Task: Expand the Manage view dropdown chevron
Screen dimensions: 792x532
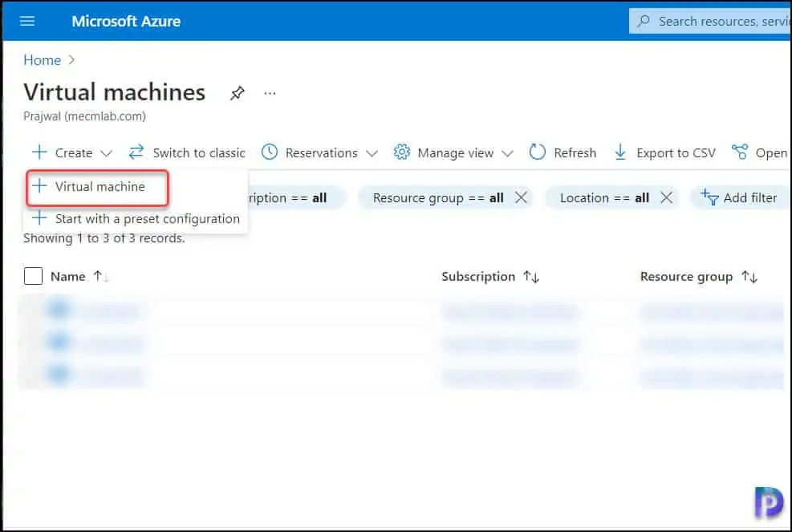Action: pyautogui.click(x=508, y=153)
